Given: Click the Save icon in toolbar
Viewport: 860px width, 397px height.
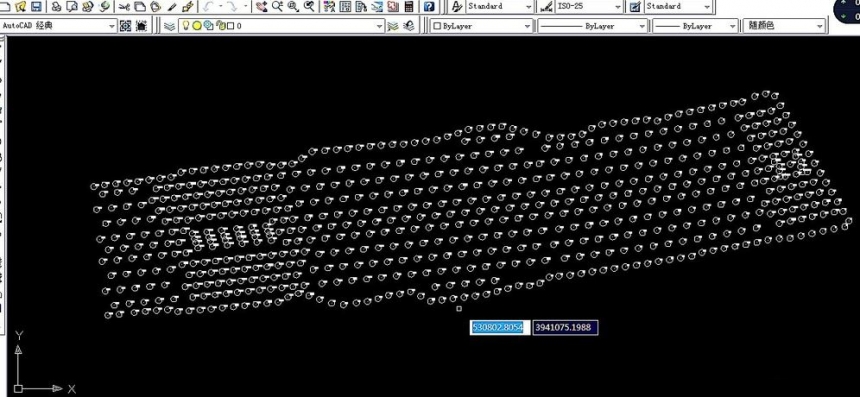Looking at the screenshot, I should (x=36, y=7).
